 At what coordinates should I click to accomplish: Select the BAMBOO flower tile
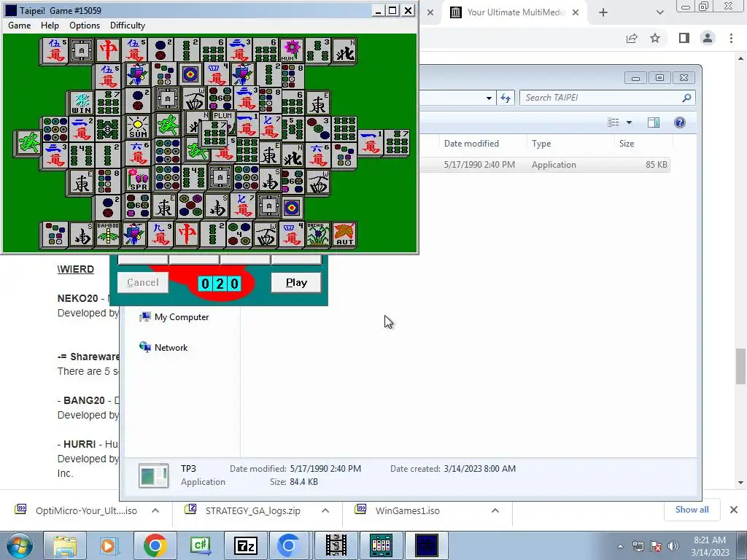(108, 234)
